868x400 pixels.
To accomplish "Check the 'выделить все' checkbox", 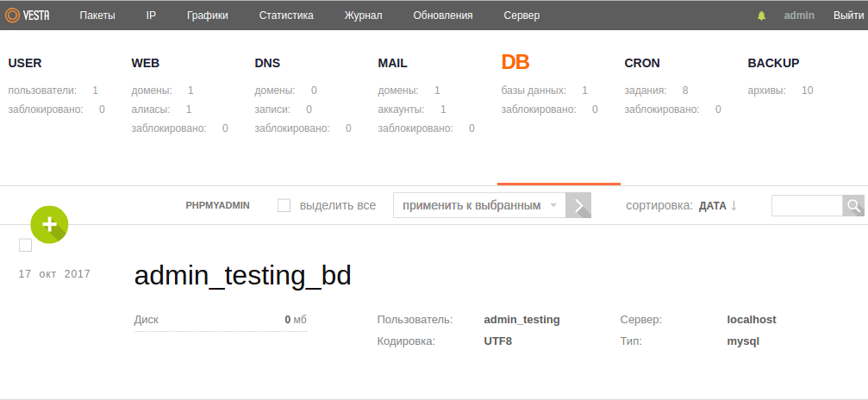I will 284,205.
